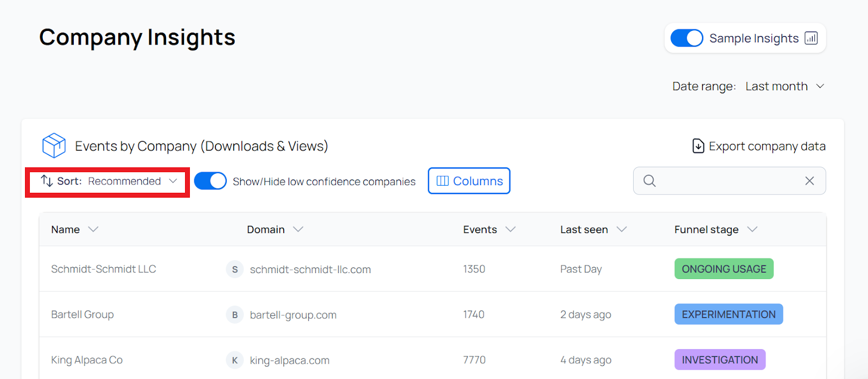Open the Columns button
This screenshot has height=379, width=868.
pos(469,181)
